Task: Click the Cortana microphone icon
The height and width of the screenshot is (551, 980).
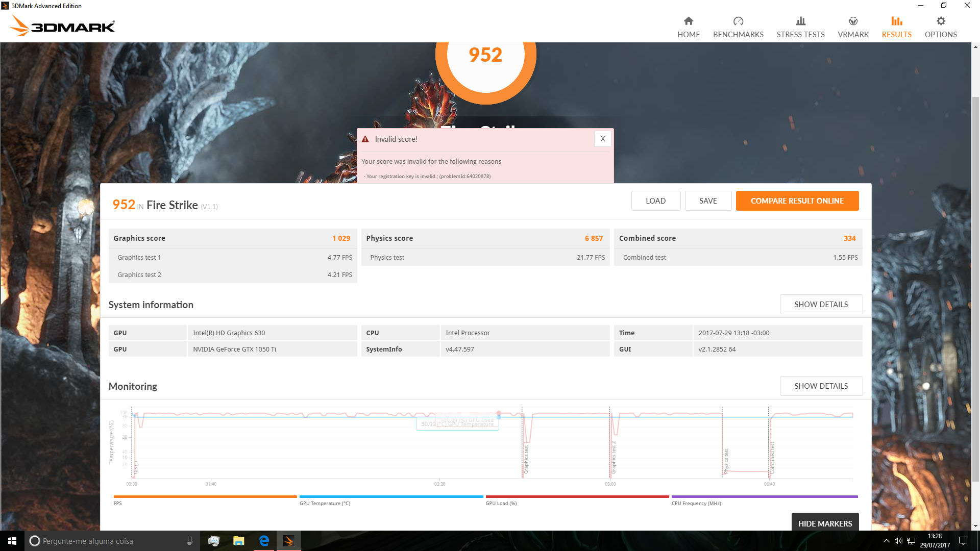Action: coord(189,541)
